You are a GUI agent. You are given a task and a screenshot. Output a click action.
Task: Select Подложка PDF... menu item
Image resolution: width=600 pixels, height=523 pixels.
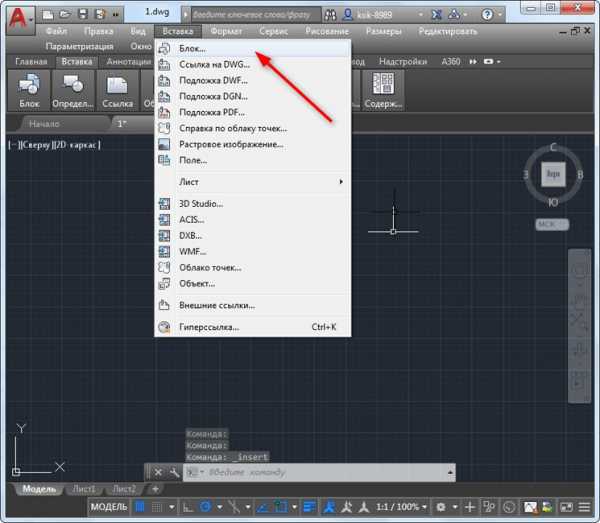pyautogui.click(x=253, y=112)
